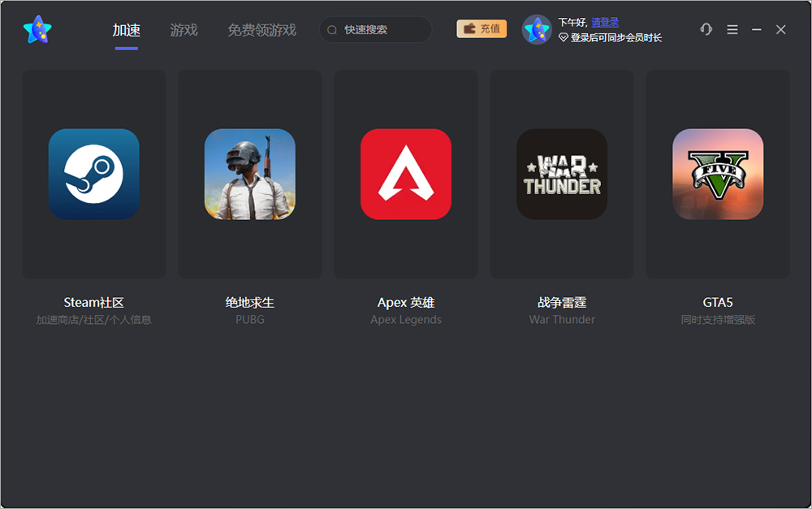Click the 加速商店/社区/个人信息 subtitle
This screenshot has height=509, width=812.
pos(93,320)
